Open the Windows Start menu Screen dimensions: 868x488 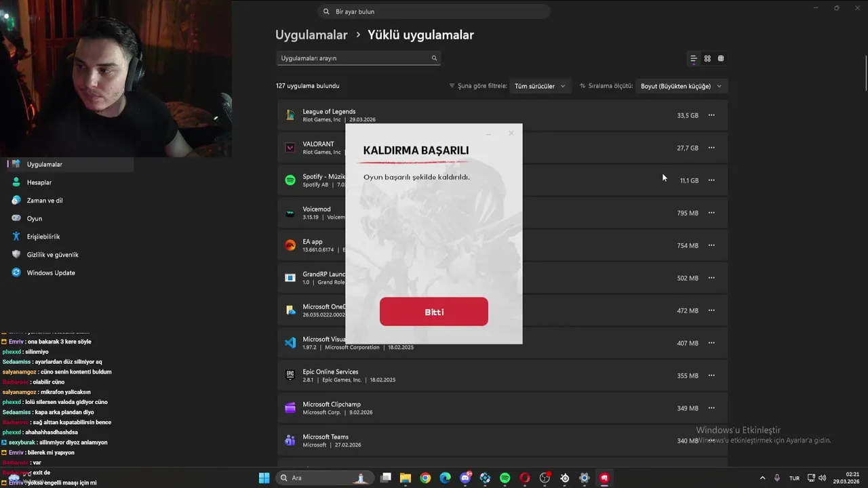click(264, 478)
